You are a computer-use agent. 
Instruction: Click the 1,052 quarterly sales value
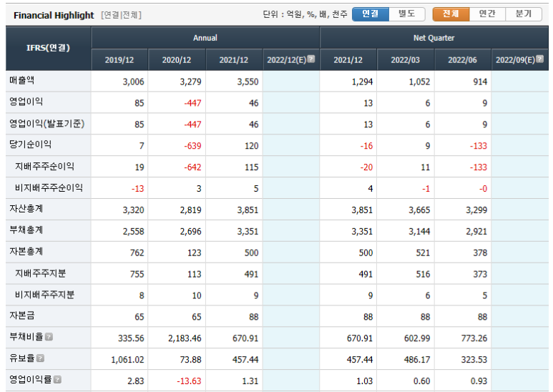tap(419, 82)
